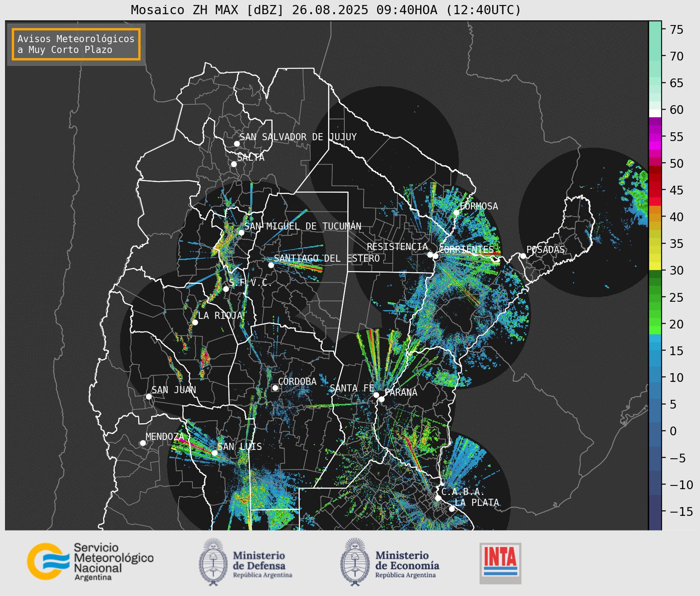Click the 60 dBZ white color band
This screenshot has width=700, height=596.
click(x=655, y=113)
